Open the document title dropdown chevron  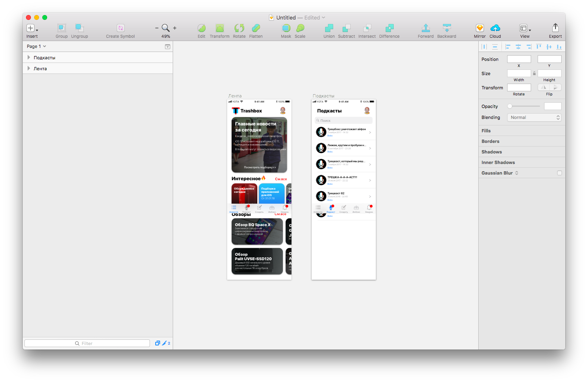[323, 17]
